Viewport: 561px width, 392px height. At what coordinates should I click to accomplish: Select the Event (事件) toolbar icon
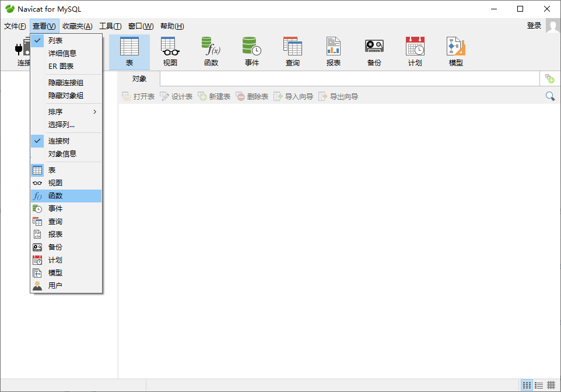click(252, 52)
